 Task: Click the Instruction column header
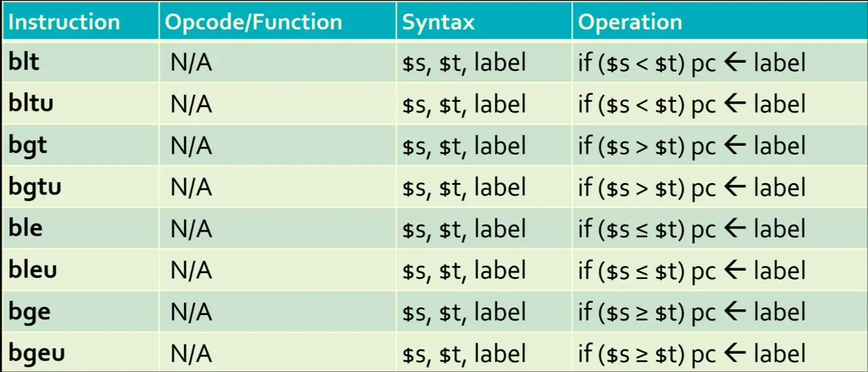[64, 23]
